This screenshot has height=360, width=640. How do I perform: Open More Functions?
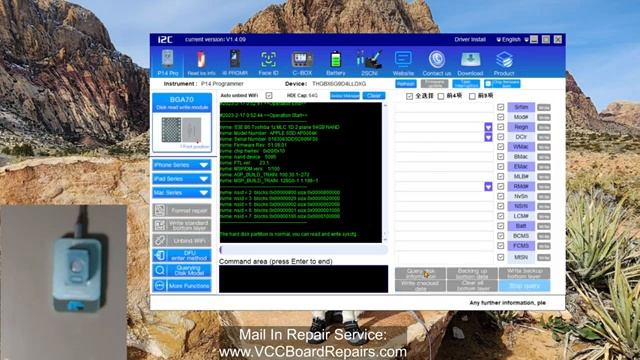pos(182,285)
